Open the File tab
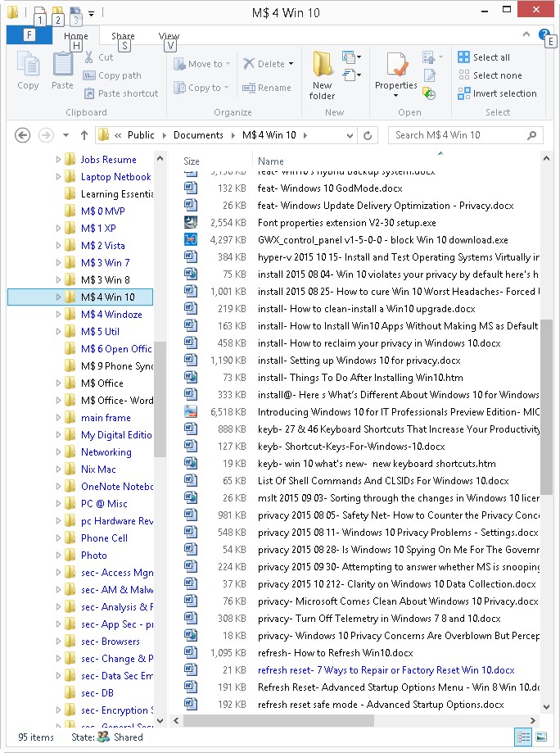Image resolution: width=560 pixels, height=753 pixels. pyautogui.click(x=29, y=34)
